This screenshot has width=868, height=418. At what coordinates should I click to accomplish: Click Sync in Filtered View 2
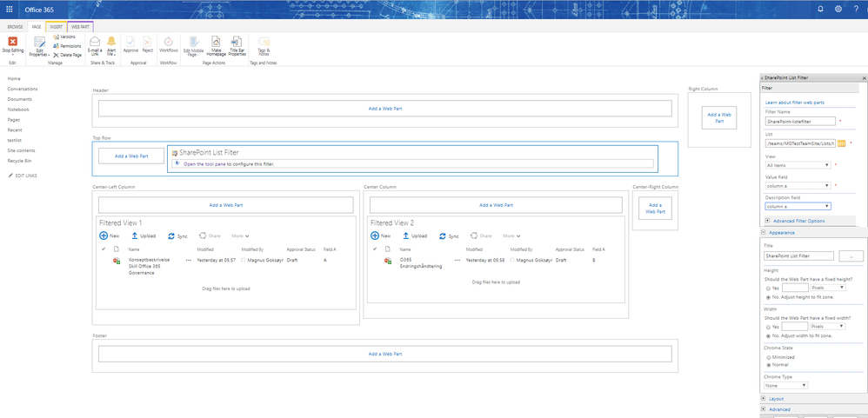click(x=450, y=236)
